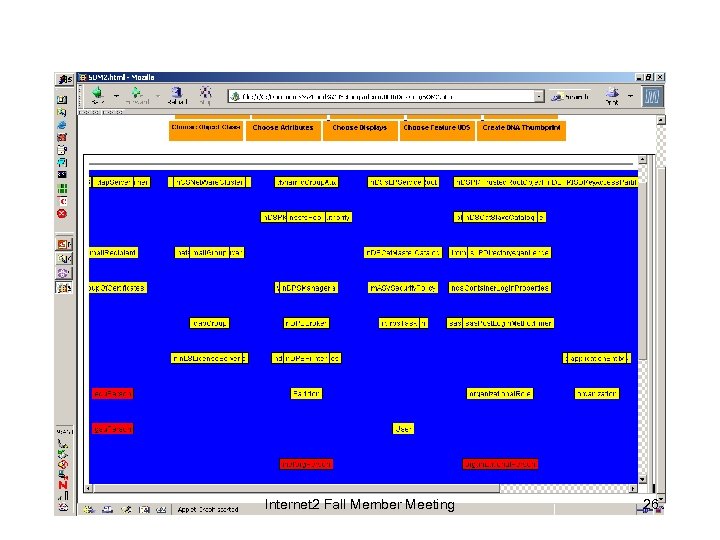Click the Address Book icon in the status bar
The width and height of the screenshot is (720, 540).
click(x=144, y=509)
